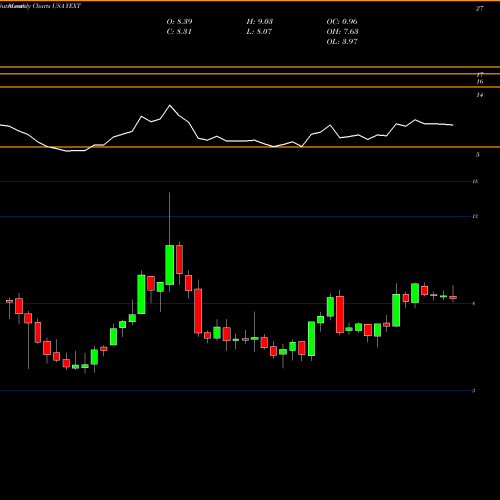Select the high price value H: 9.03
Image resolution: width=500 pixels, height=500 pixels.
pos(260,22)
